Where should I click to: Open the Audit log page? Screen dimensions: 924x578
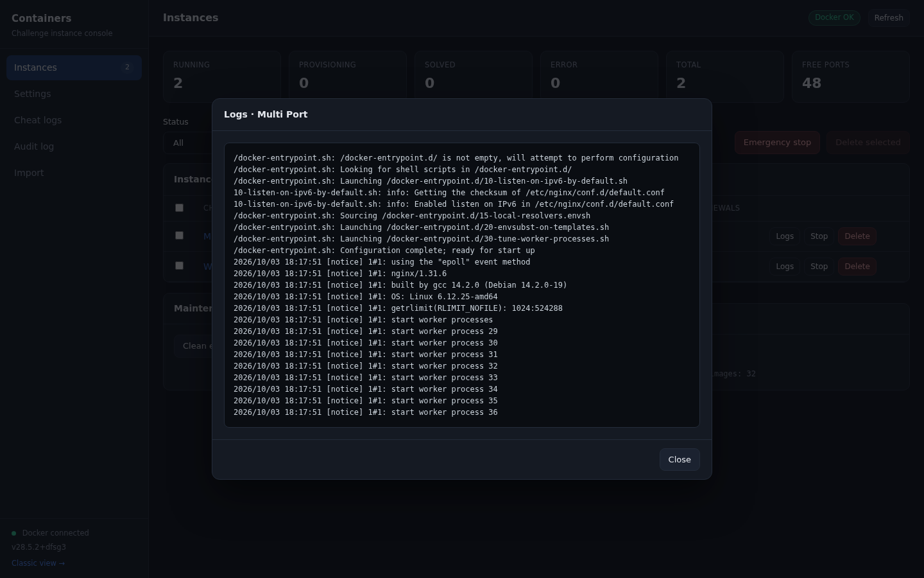click(x=74, y=146)
